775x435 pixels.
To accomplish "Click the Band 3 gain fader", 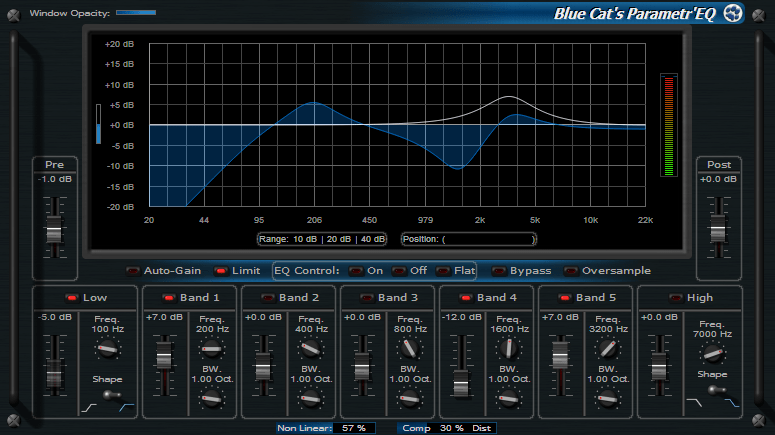I will pos(362,367).
